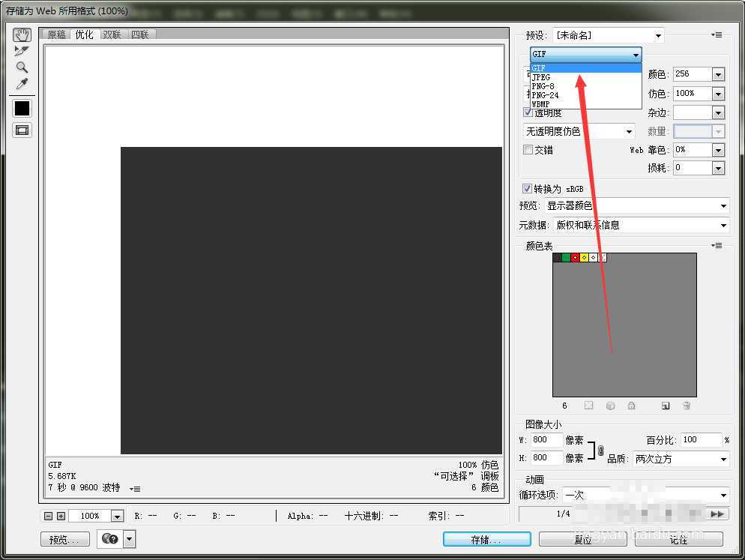Click the 存储 (Save) button
Screen dimensions: 745x560
point(486,538)
